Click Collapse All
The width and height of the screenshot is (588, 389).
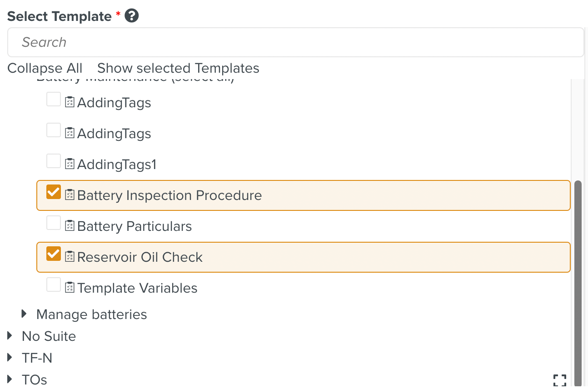pos(44,68)
